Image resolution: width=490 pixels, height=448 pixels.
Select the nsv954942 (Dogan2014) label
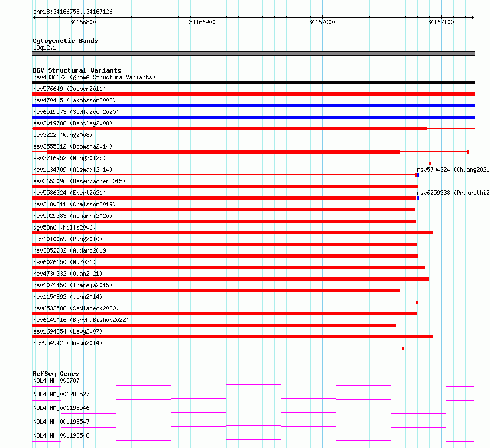[68, 343]
